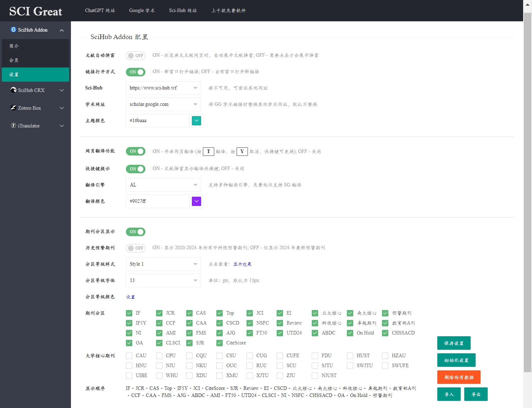Check the CAU university checkbox

click(x=129, y=355)
